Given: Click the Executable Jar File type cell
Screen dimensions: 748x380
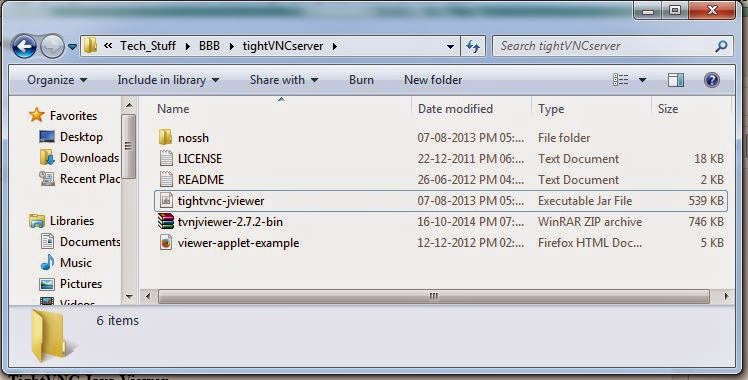Looking at the screenshot, I should [585, 201].
